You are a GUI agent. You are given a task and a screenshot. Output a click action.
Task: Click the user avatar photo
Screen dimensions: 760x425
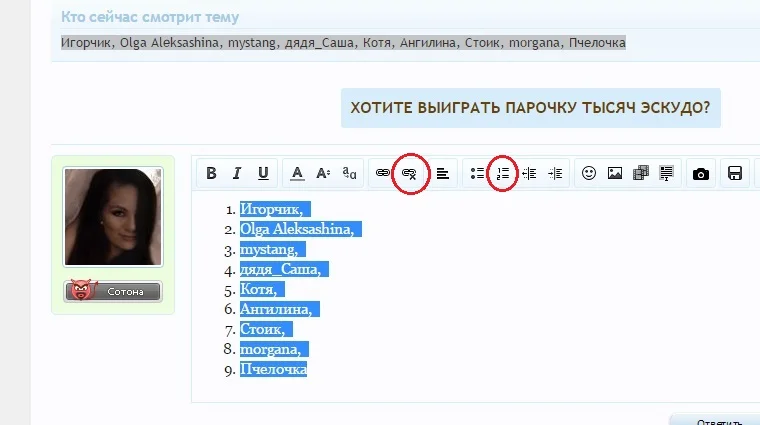pos(113,217)
